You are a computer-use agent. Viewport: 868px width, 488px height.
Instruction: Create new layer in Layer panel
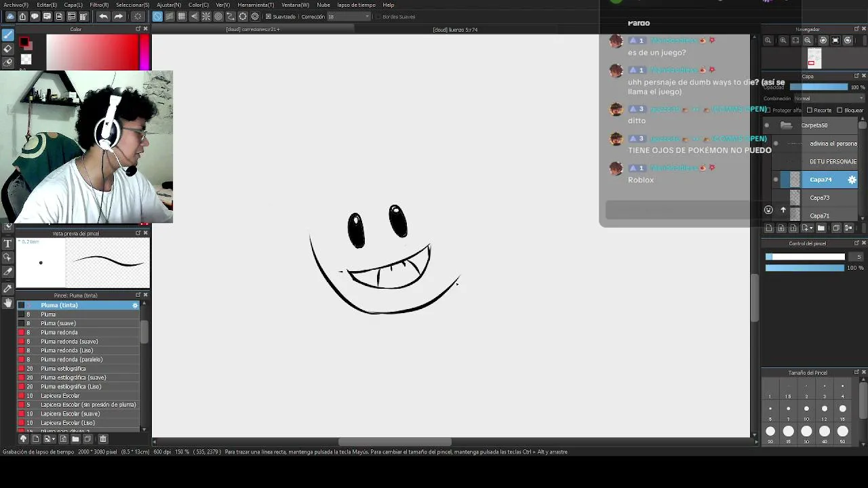(768, 228)
